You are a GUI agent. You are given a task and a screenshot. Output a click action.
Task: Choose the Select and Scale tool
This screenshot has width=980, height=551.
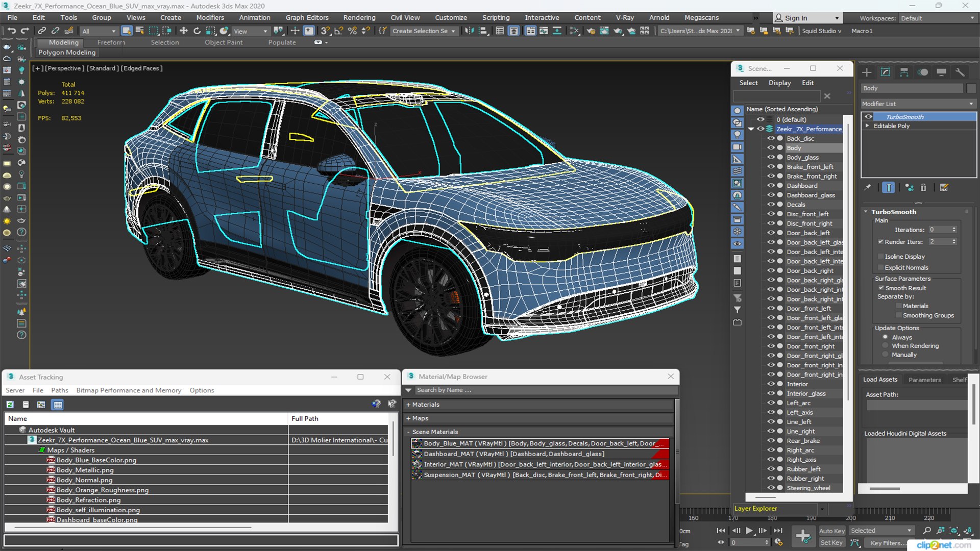coord(210,31)
